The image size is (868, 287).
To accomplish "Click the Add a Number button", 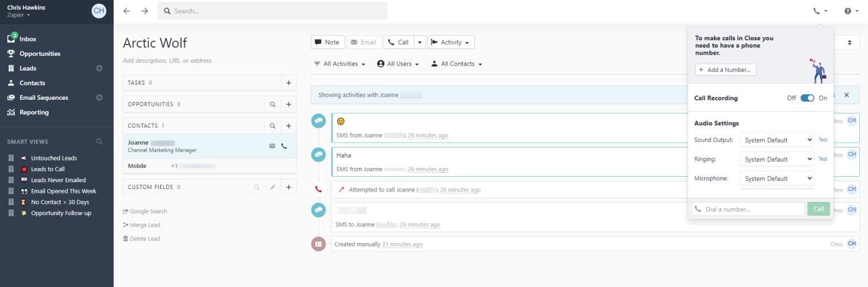I will (725, 70).
